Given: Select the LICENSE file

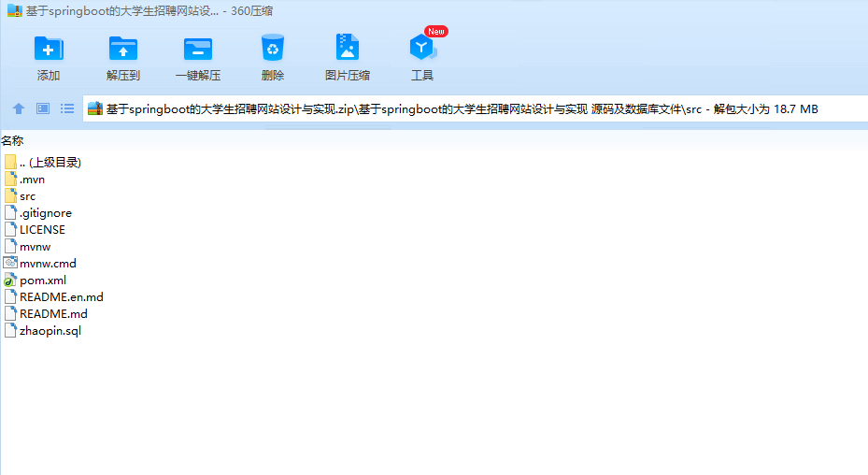Looking at the screenshot, I should click(x=35, y=229).
